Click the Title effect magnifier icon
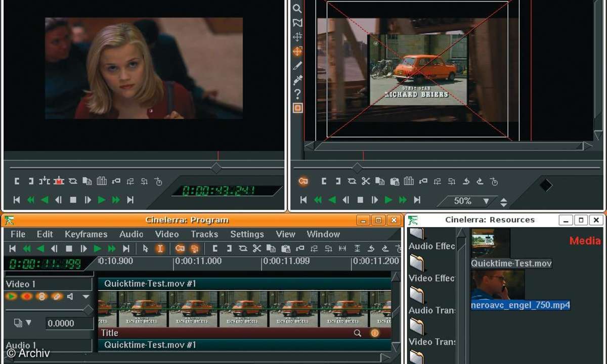Screen dimensions: 607x364 coord(358,333)
